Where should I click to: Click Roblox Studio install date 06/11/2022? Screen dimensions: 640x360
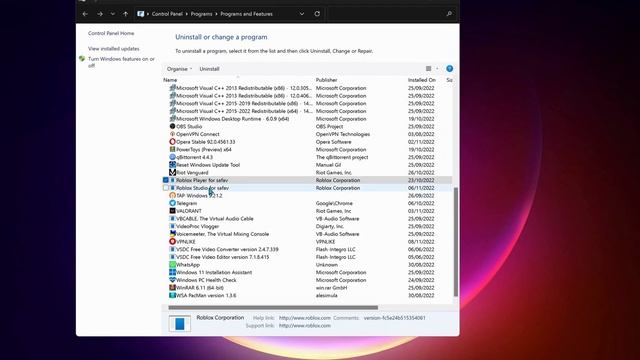(421, 188)
